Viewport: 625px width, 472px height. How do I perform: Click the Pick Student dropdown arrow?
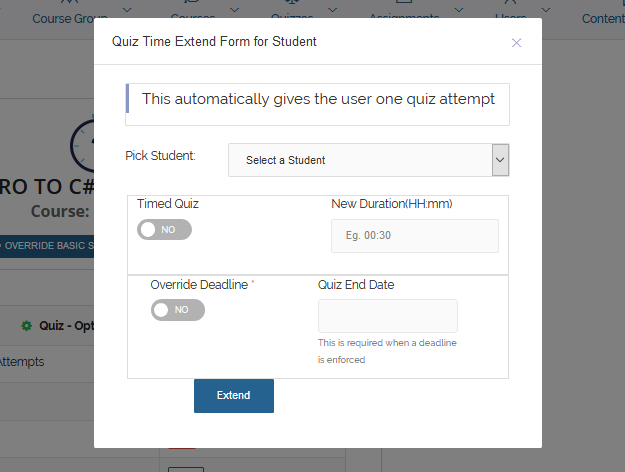coord(500,160)
